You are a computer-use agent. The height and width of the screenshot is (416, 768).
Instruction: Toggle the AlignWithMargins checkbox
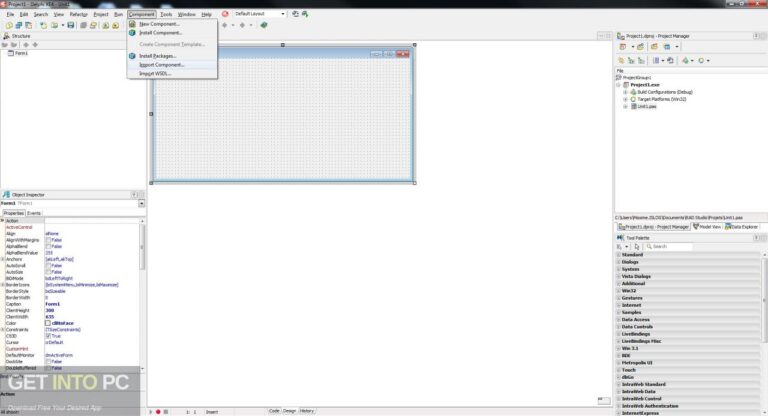click(x=48, y=240)
